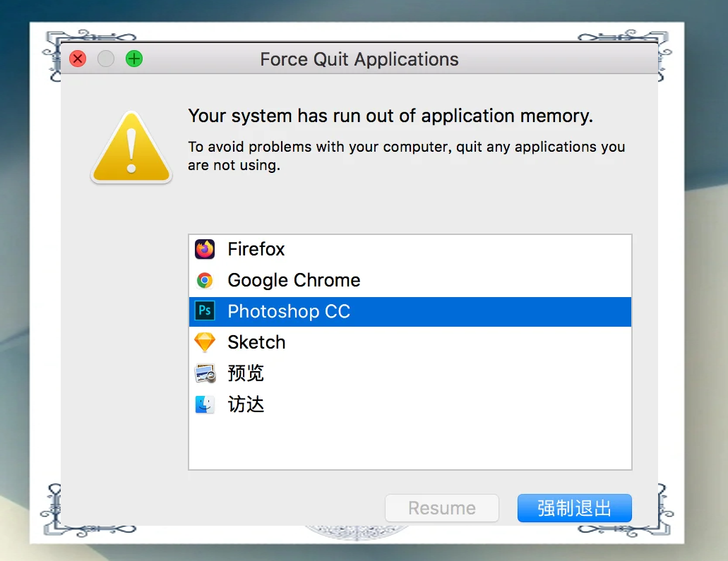Choose the Sketch label in the list

[x=256, y=342]
